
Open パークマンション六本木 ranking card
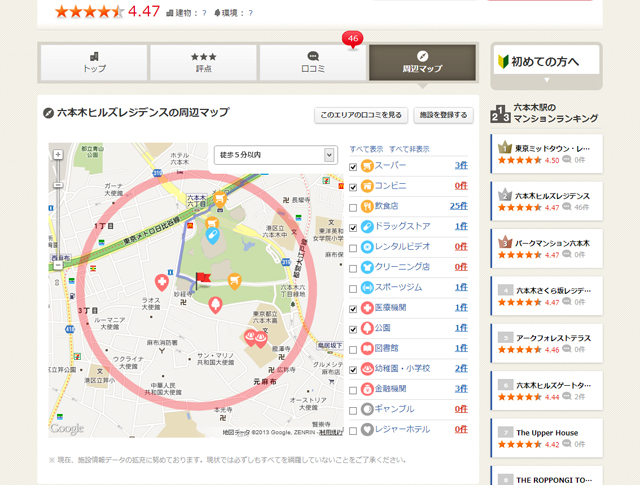[547, 249]
